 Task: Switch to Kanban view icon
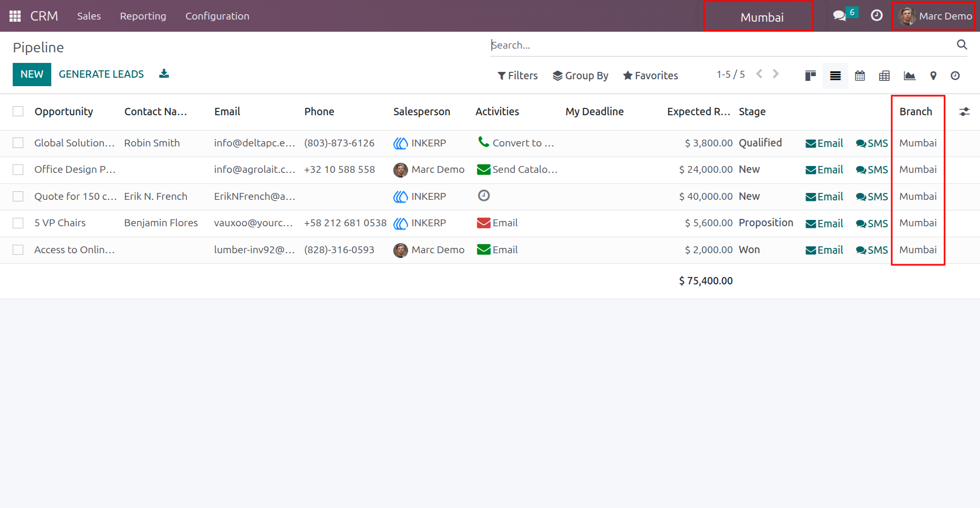click(810, 76)
